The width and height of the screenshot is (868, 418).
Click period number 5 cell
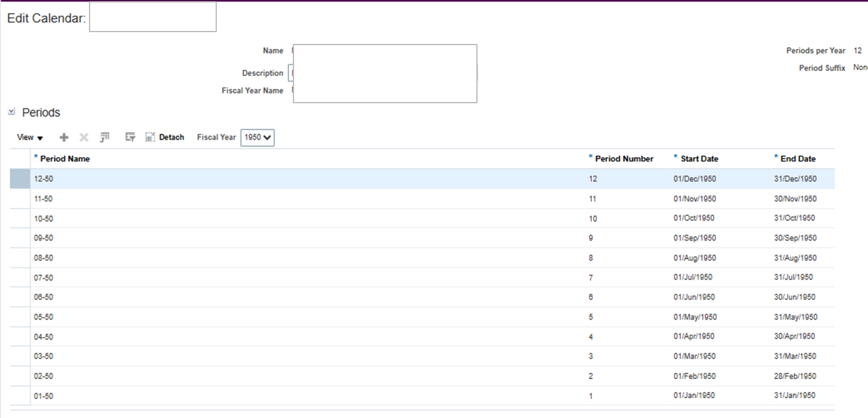591,317
